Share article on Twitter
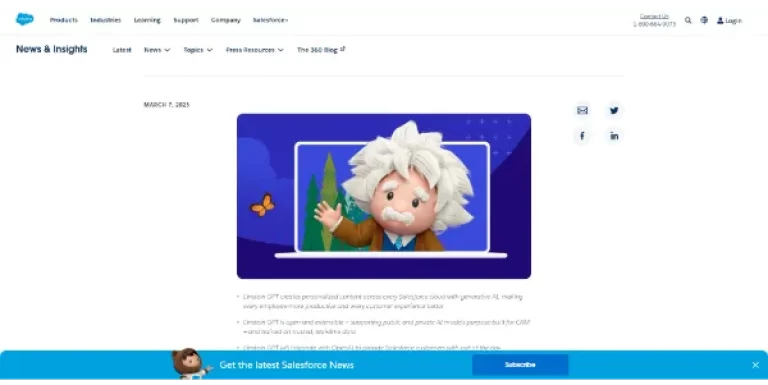The image size is (768, 385). pos(614,110)
